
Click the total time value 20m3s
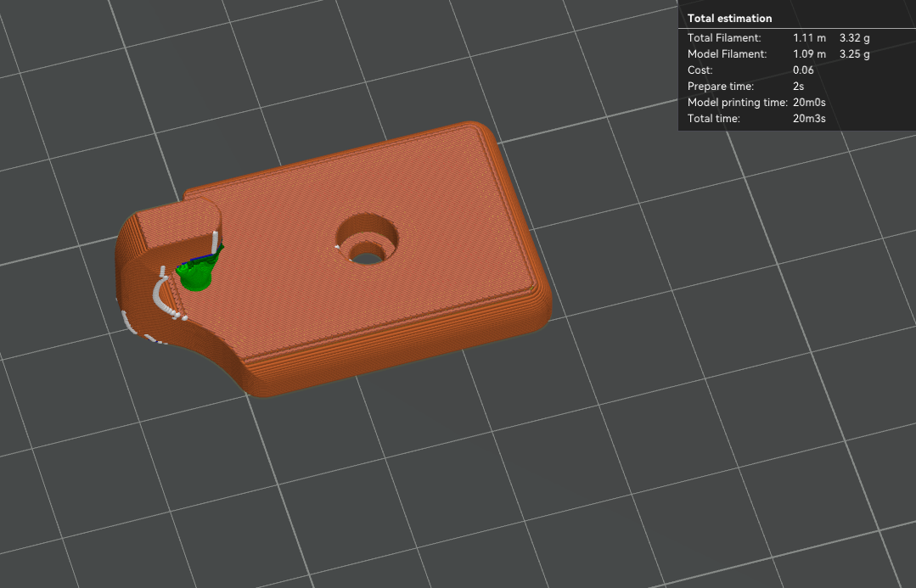click(809, 119)
